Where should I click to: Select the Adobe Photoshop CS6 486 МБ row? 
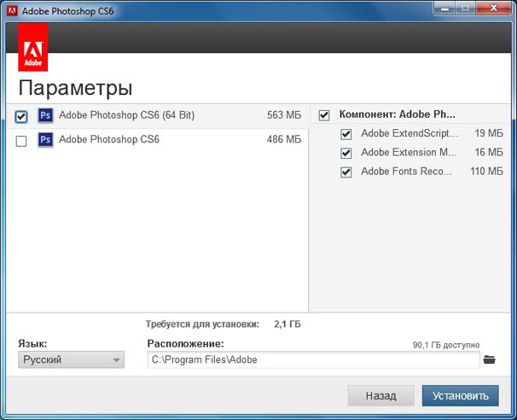click(x=158, y=139)
